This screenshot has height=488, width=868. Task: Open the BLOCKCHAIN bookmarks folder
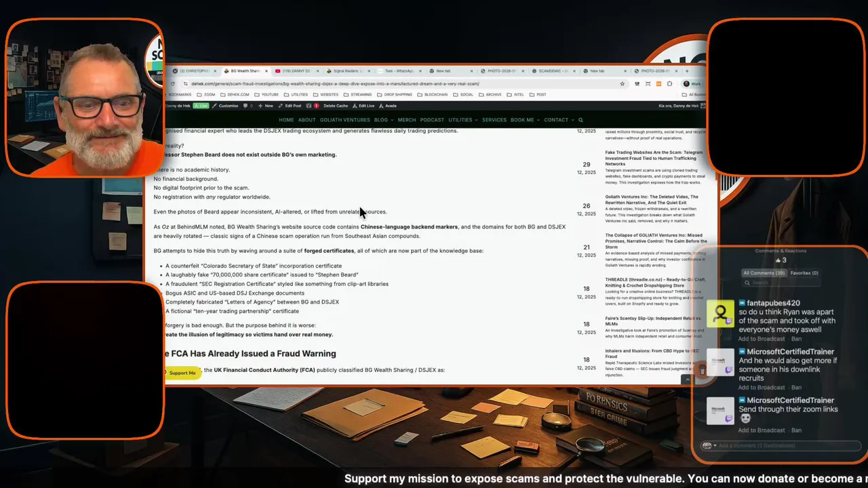pos(433,95)
